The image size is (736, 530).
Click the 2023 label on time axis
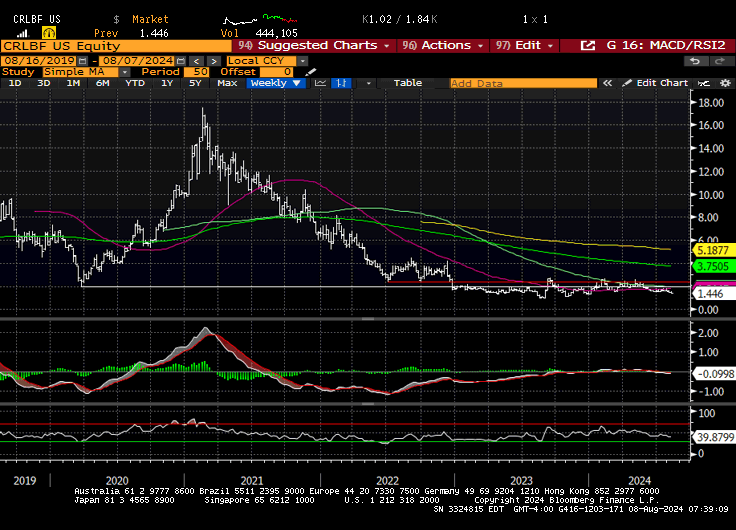click(521, 481)
